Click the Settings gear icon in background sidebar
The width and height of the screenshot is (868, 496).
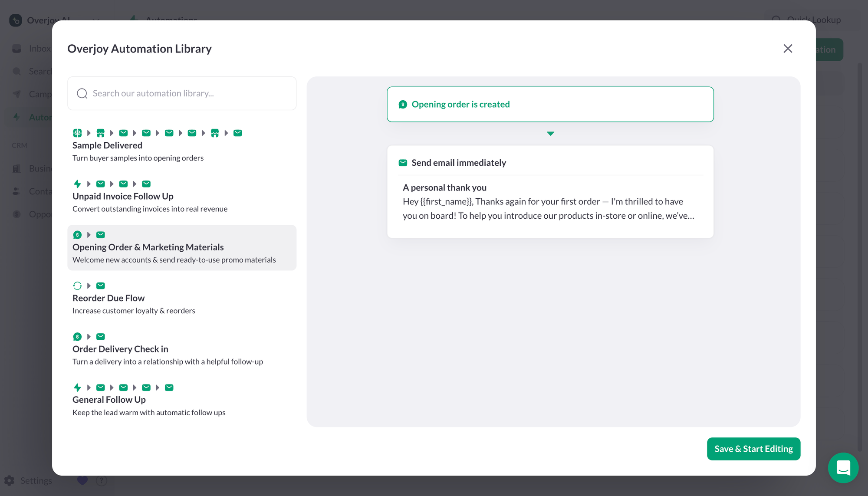point(10,480)
